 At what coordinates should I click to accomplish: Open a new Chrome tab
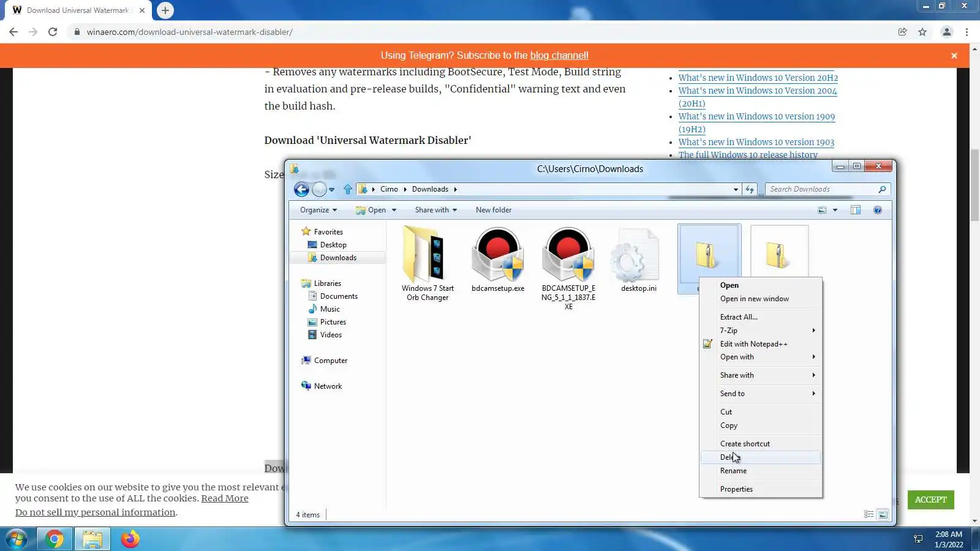pyautogui.click(x=165, y=10)
